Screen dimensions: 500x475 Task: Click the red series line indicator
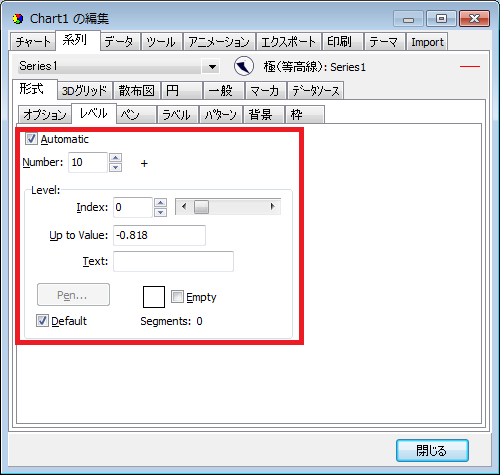(470, 67)
